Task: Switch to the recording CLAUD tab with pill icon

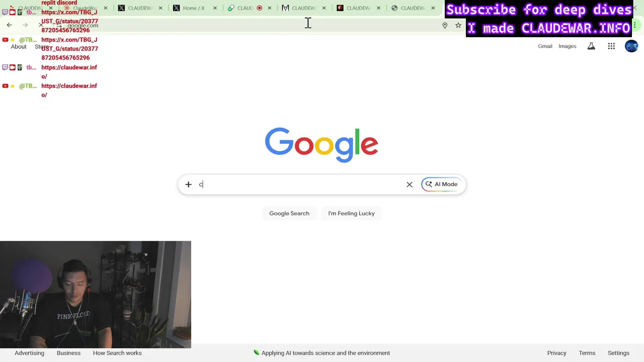Action: coord(245,8)
